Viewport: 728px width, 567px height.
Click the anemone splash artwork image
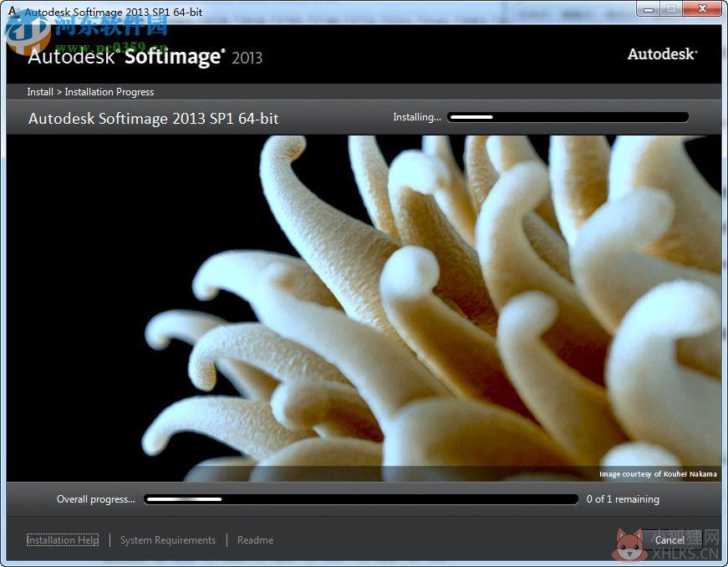pos(364,308)
